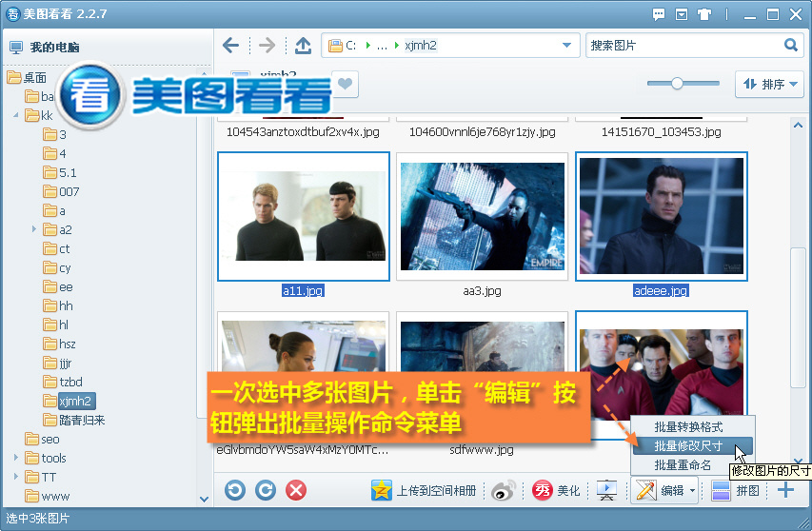Click file name 104543anztoxdtbuf2xv4x.jpg

(x=303, y=132)
